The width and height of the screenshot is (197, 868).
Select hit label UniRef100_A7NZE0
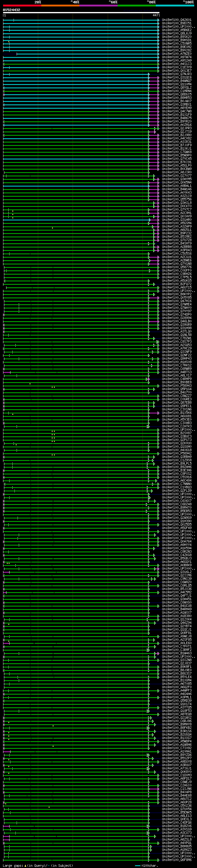click(x=177, y=54)
